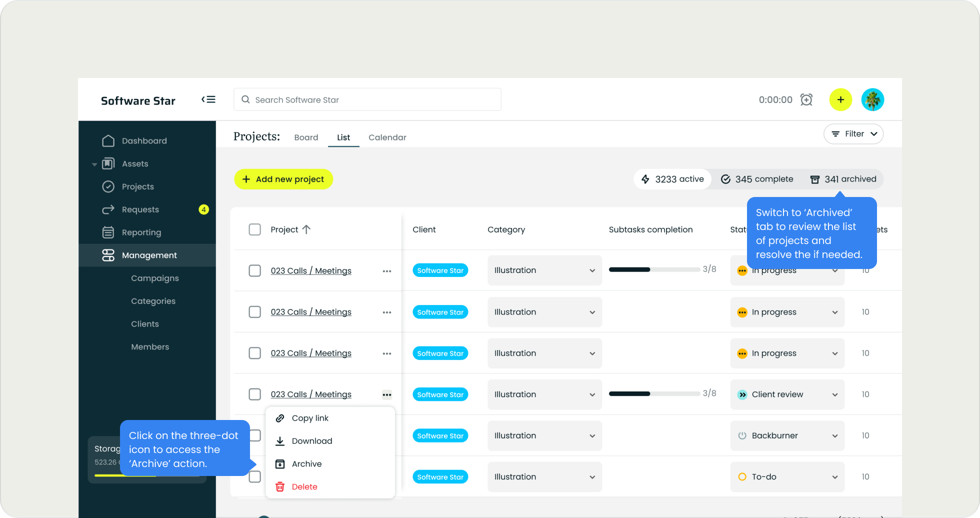This screenshot has height=518, width=980.
Task: Open the Filter dropdown
Action: (853, 134)
